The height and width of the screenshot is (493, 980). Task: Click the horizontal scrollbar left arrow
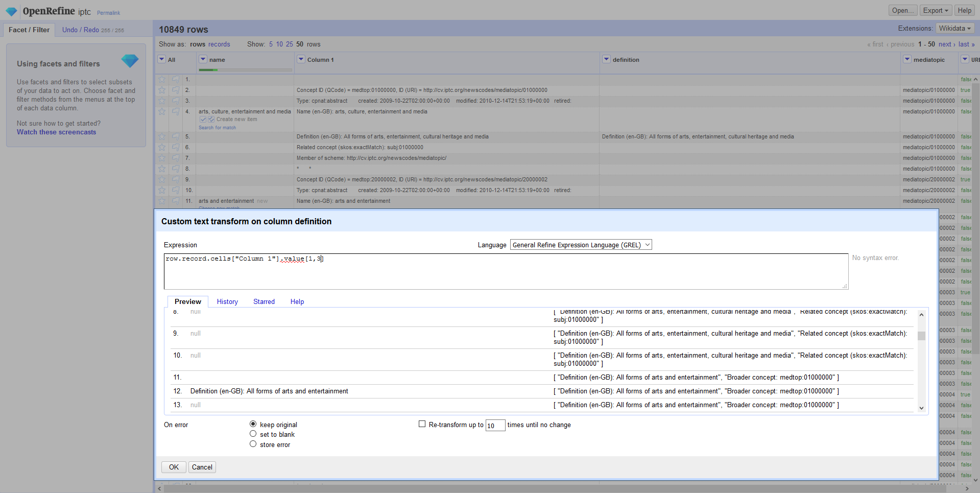159,488
